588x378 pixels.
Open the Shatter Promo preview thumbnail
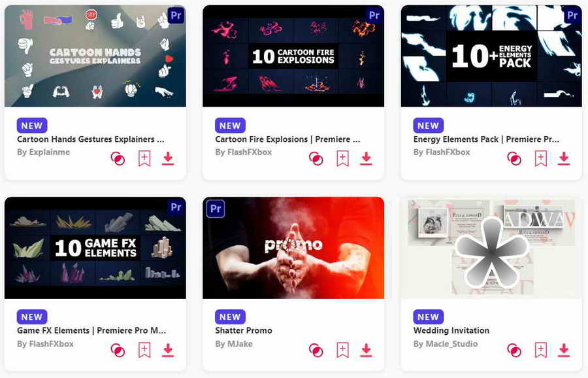293,248
